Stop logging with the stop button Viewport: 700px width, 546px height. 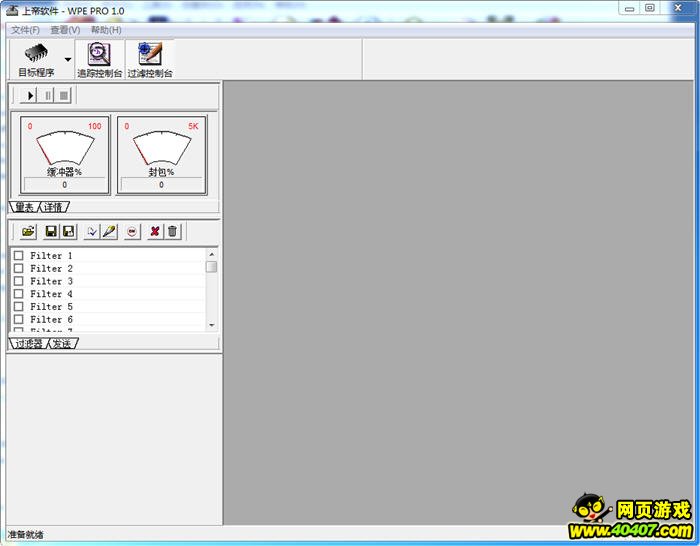point(64,96)
